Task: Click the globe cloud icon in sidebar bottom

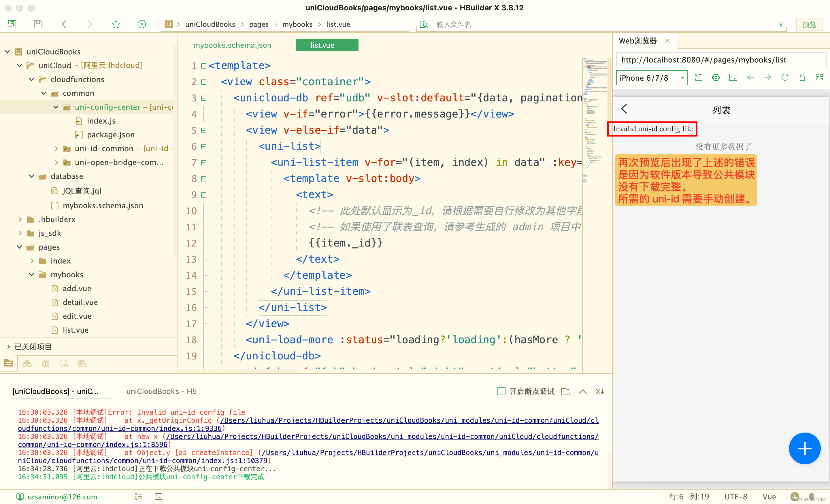Action: coord(82,363)
